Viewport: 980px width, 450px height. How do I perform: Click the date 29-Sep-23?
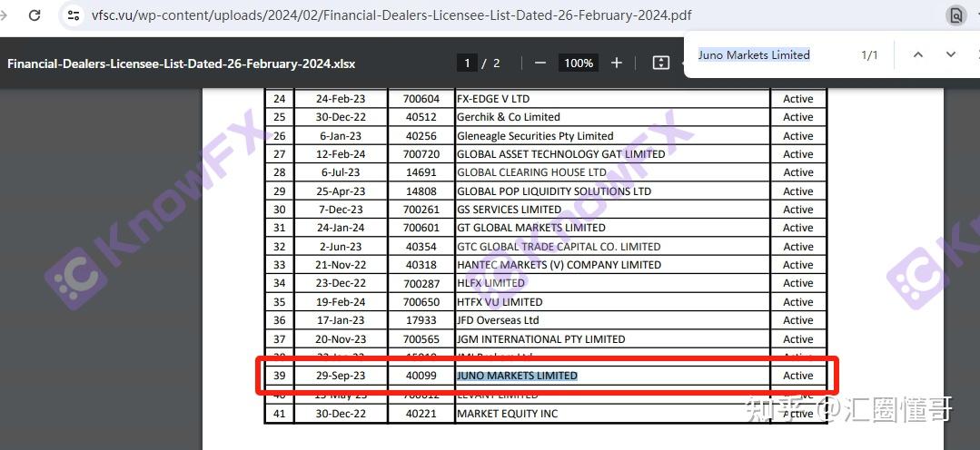pyautogui.click(x=341, y=376)
